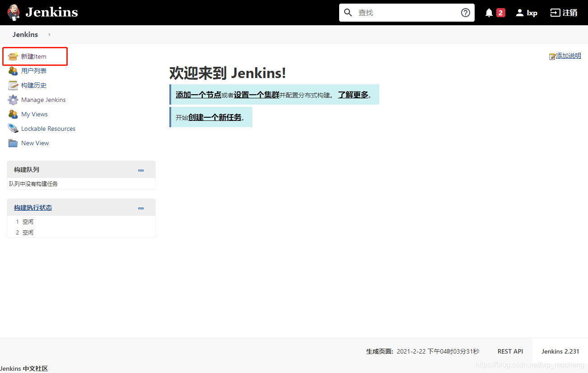Click the Jenkins butler logo icon
Screen dimensions: 588x373
coord(14,13)
